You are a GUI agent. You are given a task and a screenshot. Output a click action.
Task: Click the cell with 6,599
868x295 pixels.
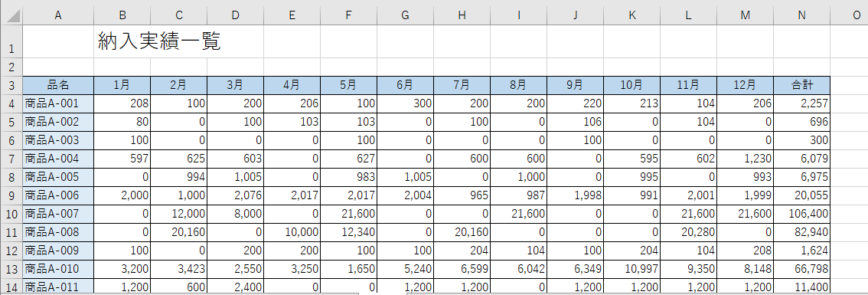462,269
